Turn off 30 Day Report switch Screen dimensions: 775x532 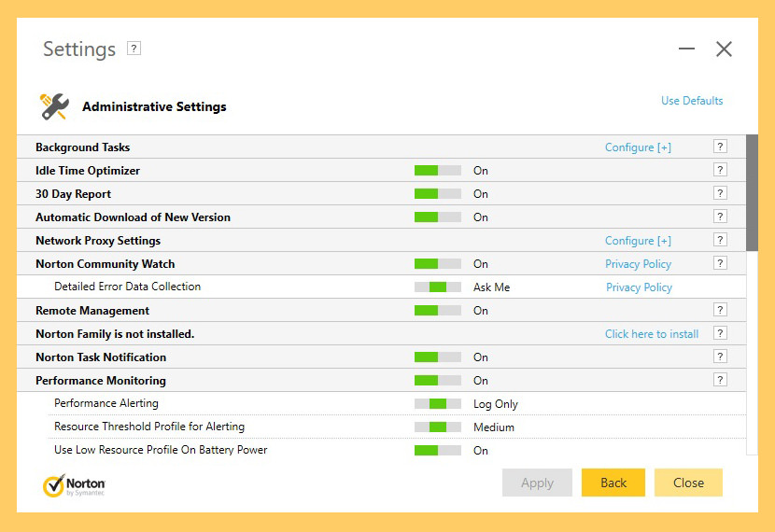tap(437, 193)
